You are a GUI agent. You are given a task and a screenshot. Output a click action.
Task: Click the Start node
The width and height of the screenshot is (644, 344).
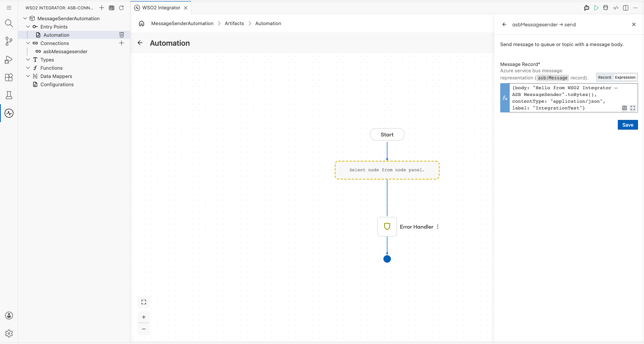pyautogui.click(x=387, y=135)
